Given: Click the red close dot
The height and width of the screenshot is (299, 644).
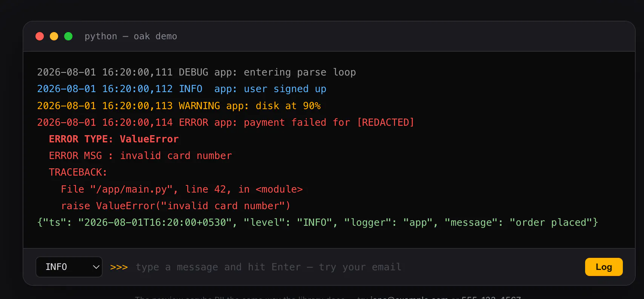Looking at the screenshot, I should tap(40, 36).
